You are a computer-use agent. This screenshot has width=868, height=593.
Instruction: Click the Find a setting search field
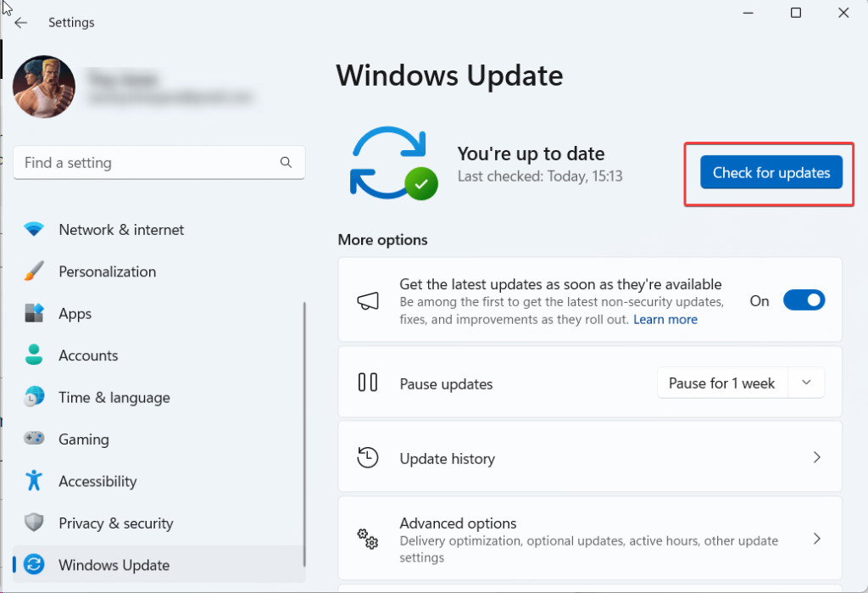144,163
